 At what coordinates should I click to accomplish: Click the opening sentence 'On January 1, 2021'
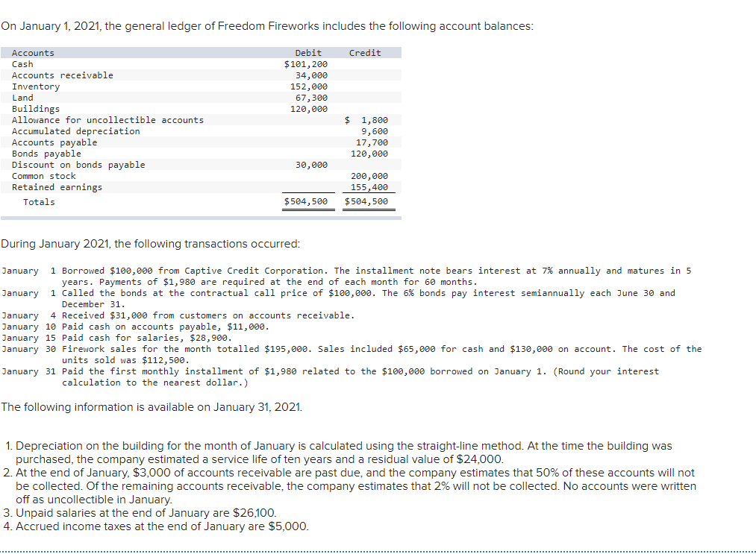[267, 26]
